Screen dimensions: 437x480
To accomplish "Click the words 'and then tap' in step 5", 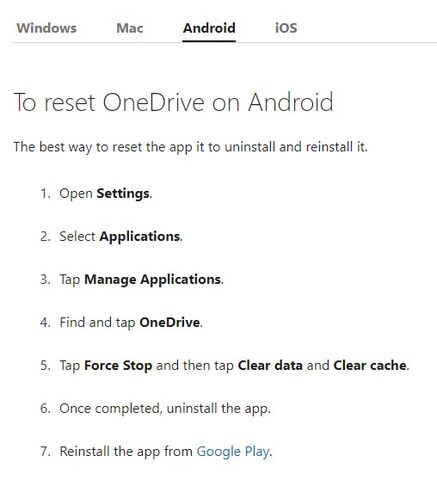I will 195,366.
